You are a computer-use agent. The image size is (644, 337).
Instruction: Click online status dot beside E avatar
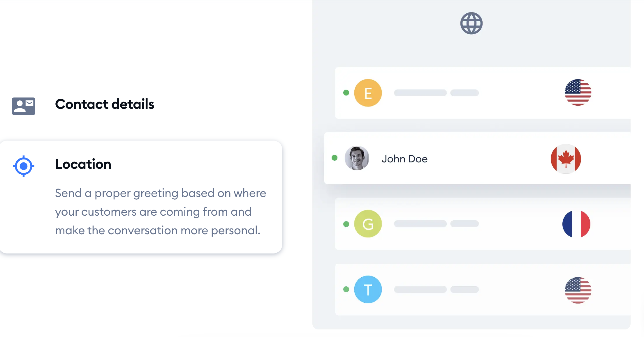346,93
